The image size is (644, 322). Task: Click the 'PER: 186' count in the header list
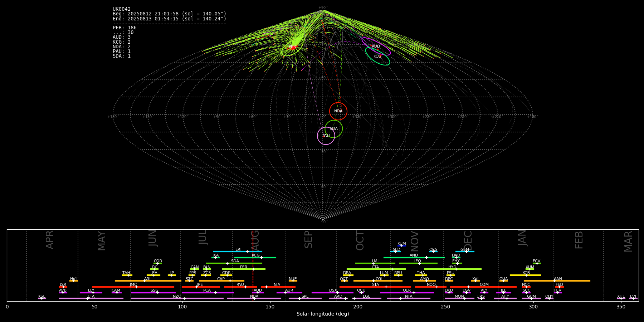point(125,28)
